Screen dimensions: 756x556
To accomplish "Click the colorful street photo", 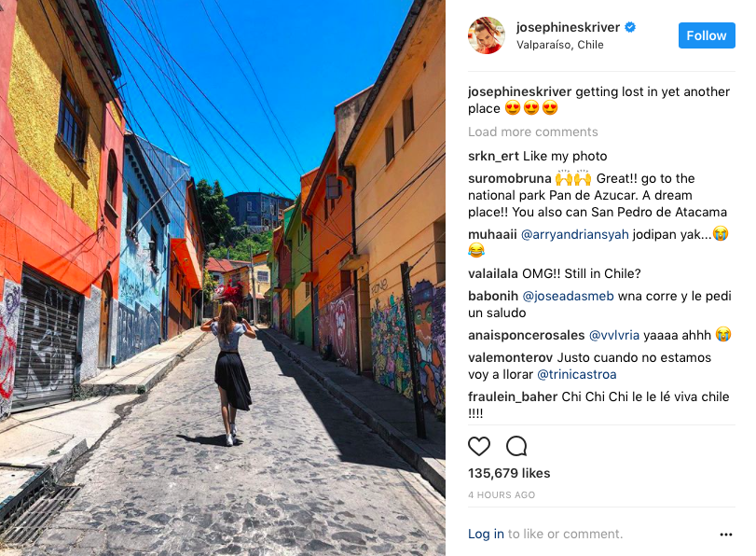I will 223,278.
